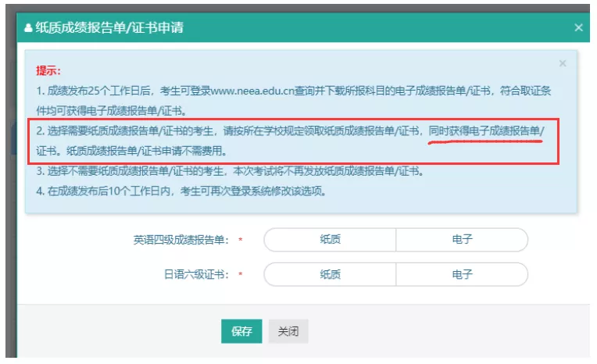
Task: Select 电子 for 日语六级证书
Action: pyautogui.click(x=462, y=274)
